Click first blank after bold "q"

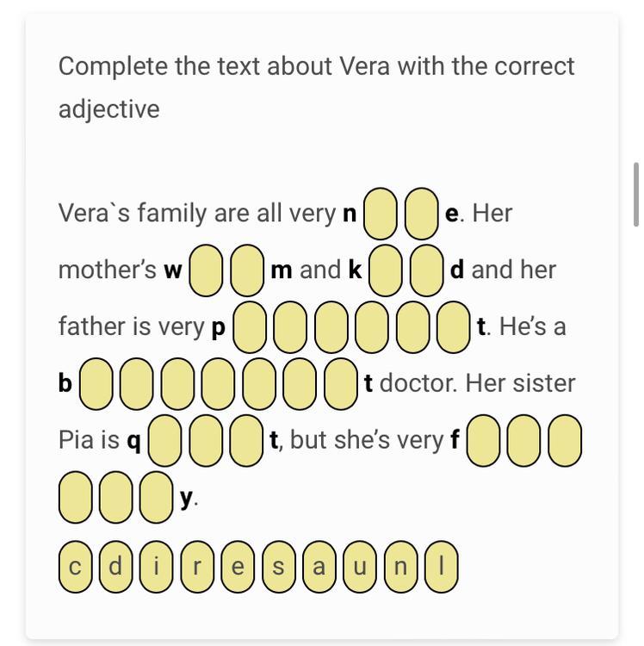(x=165, y=441)
